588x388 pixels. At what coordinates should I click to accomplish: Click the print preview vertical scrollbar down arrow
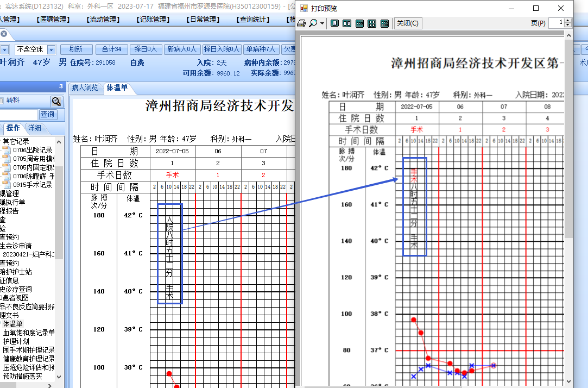coord(568,381)
